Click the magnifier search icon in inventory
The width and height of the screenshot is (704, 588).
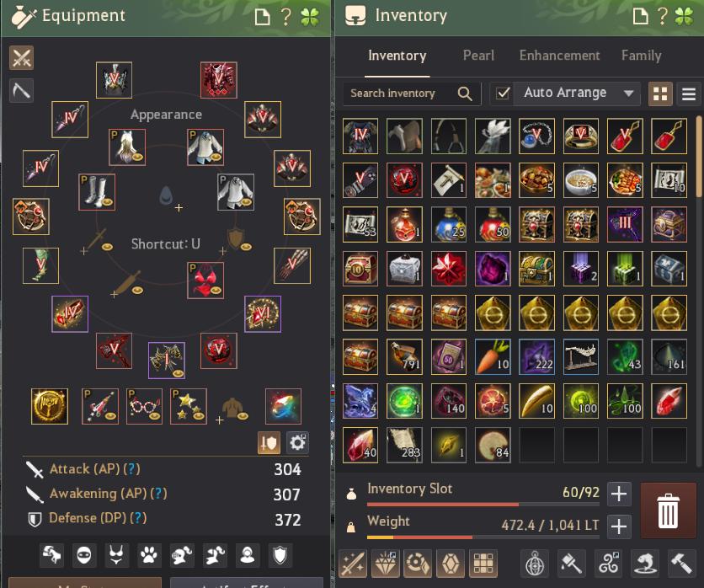tap(465, 94)
